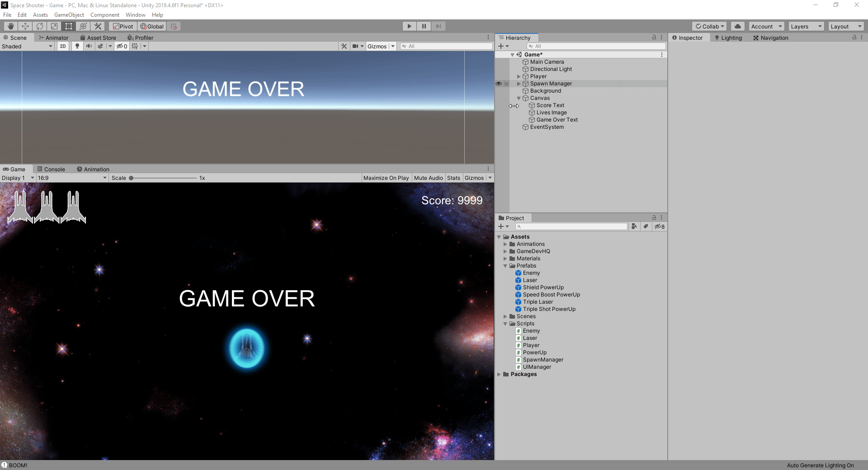Switch to the Navigation tab
Viewport: 868px width, 470px height.
pyautogui.click(x=771, y=38)
